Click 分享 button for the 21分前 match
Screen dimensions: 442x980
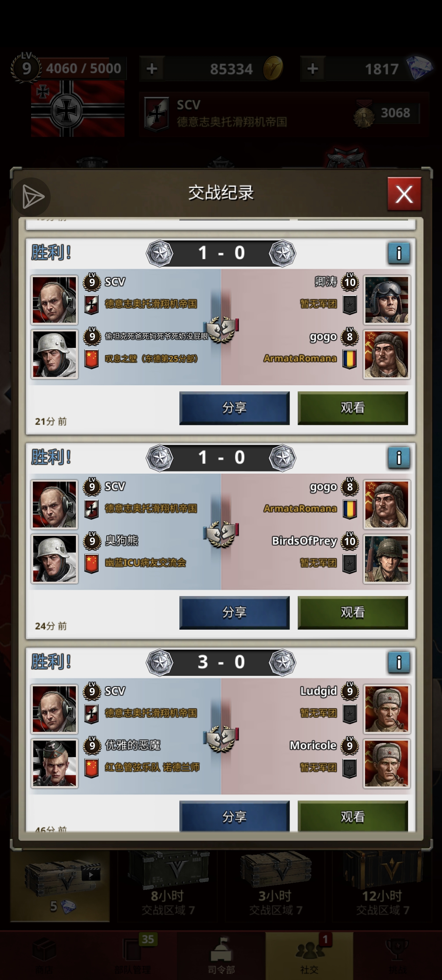click(235, 408)
